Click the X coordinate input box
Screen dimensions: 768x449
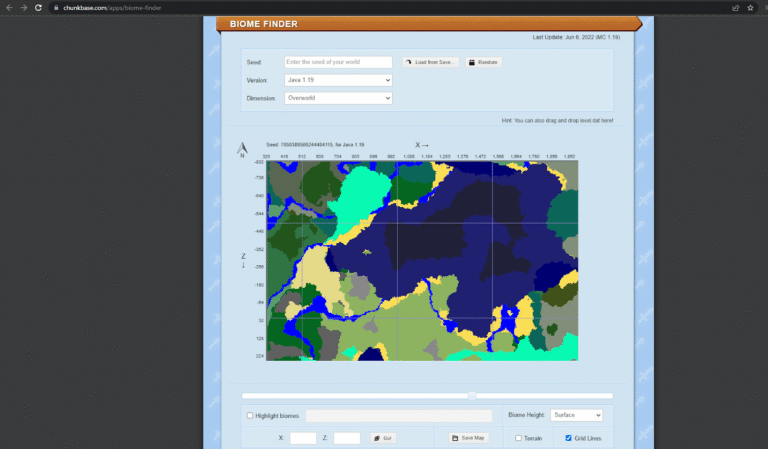coord(303,438)
